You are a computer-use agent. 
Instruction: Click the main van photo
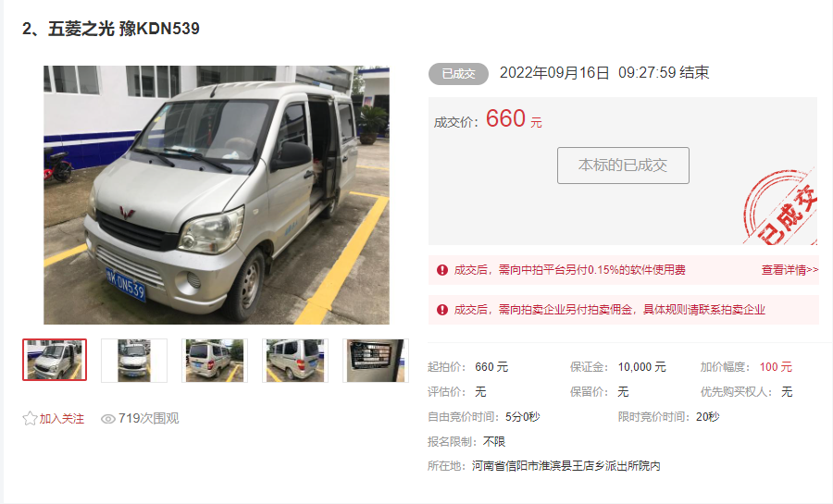tap(217, 195)
